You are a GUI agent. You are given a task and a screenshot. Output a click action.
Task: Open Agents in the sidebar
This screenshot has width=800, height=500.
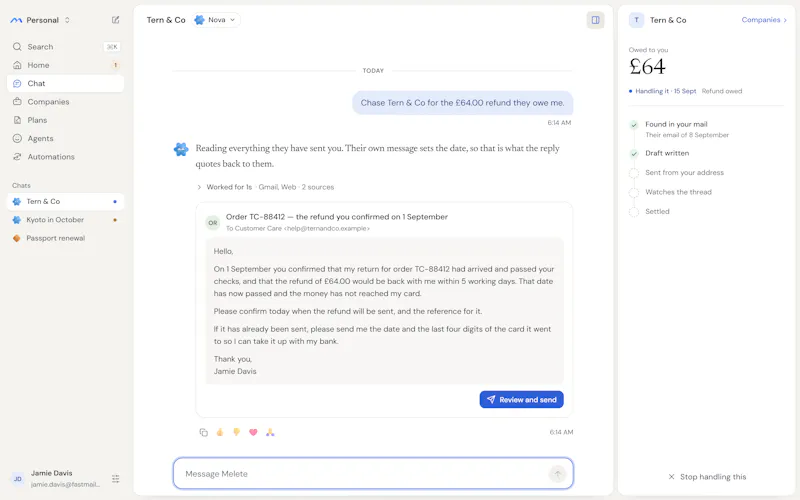click(x=65, y=138)
